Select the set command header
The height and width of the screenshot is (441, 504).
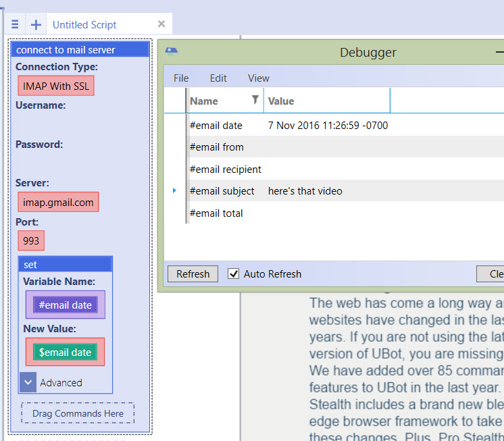pyautogui.click(x=66, y=264)
